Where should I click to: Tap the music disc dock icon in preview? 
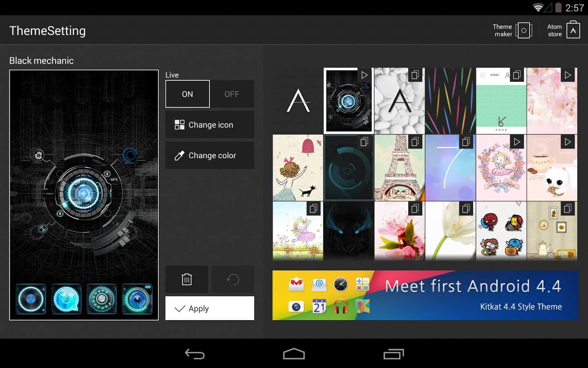pos(31,299)
